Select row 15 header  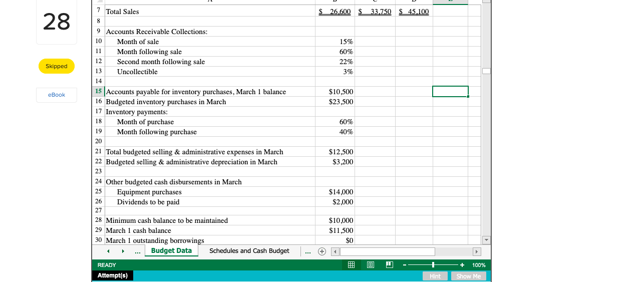99,92
